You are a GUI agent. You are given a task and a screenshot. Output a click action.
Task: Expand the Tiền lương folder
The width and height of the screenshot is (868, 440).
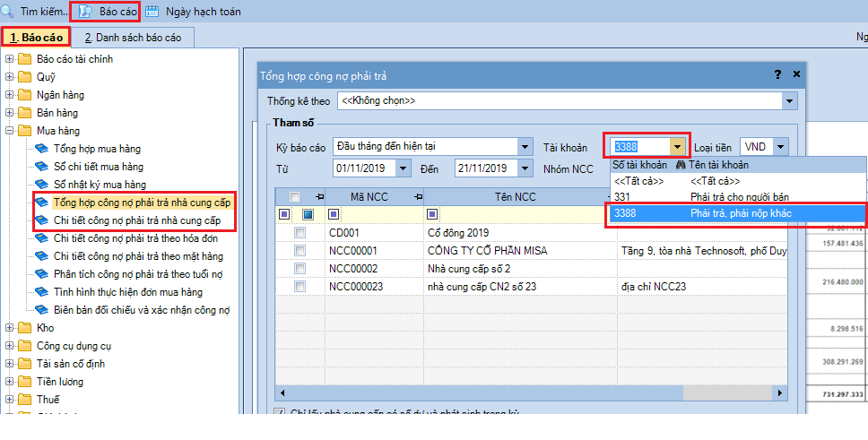[9, 382]
